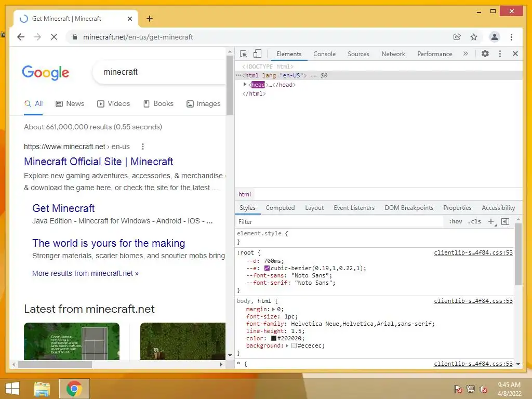The height and width of the screenshot is (399, 532).
Task: Select the inspect element picker tool
Action: pyautogui.click(x=243, y=54)
